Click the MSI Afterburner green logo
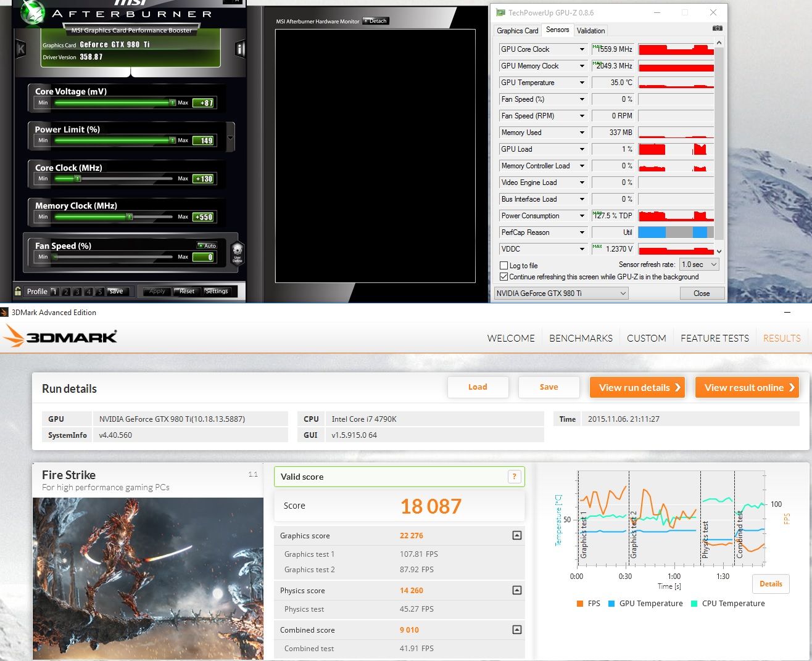812x661 pixels. coord(31,12)
